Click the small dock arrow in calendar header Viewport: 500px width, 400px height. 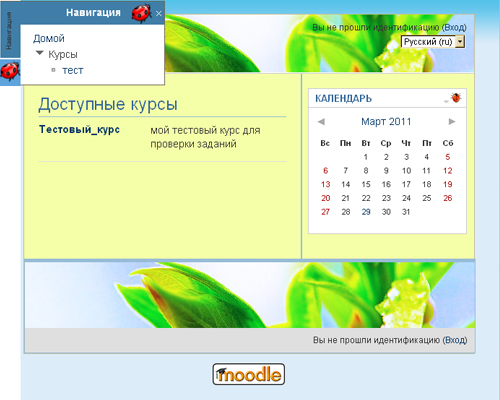(x=446, y=101)
